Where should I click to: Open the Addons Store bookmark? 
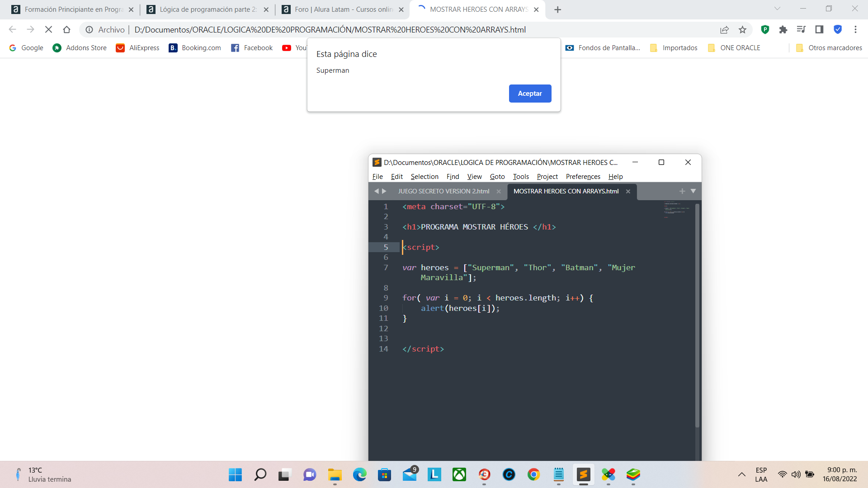pos(80,48)
